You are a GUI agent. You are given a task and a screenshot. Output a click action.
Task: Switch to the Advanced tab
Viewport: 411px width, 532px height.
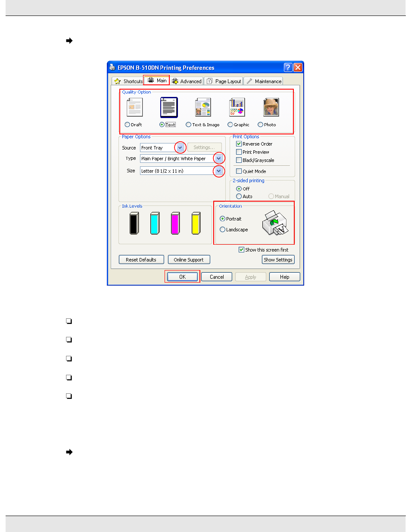click(187, 81)
